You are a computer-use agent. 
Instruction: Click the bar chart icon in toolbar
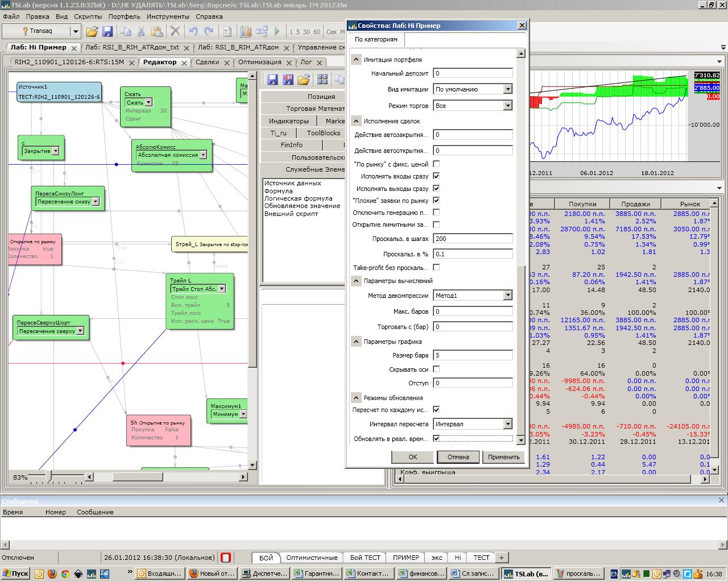[246, 31]
